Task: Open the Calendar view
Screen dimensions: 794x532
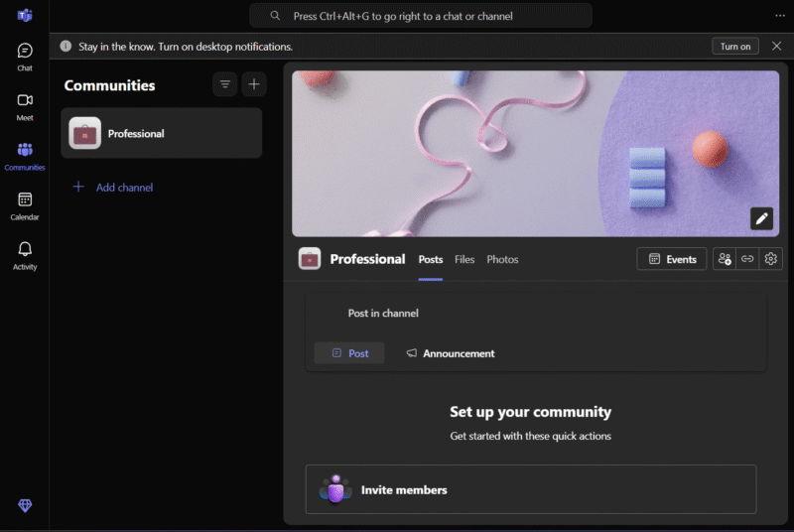Action: tap(25, 204)
